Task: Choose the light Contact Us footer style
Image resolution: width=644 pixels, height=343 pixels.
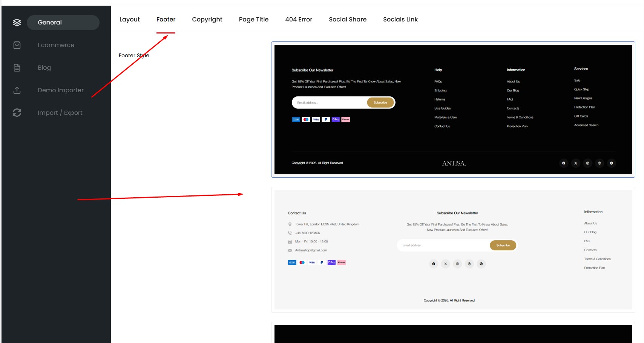Action: [x=453, y=250]
